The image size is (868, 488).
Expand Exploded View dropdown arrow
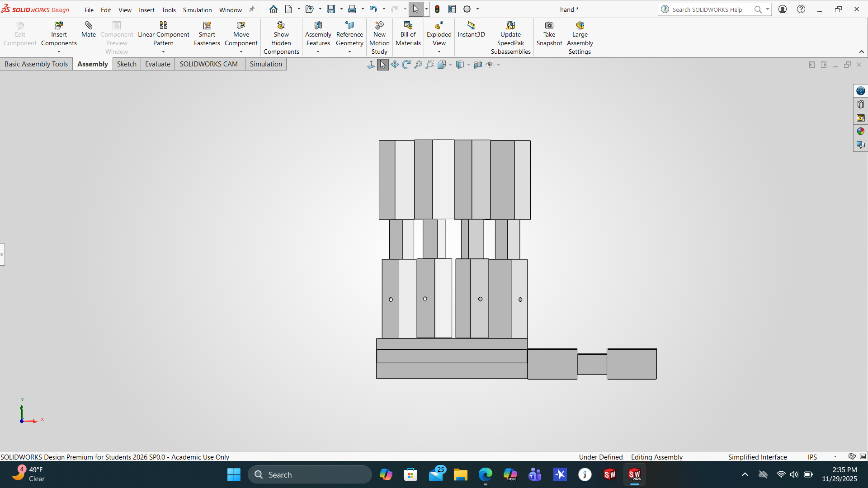(439, 52)
